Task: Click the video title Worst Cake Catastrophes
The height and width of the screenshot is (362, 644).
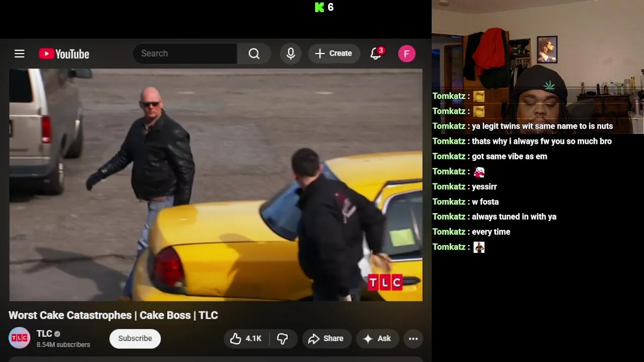Action: (x=113, y=315)
